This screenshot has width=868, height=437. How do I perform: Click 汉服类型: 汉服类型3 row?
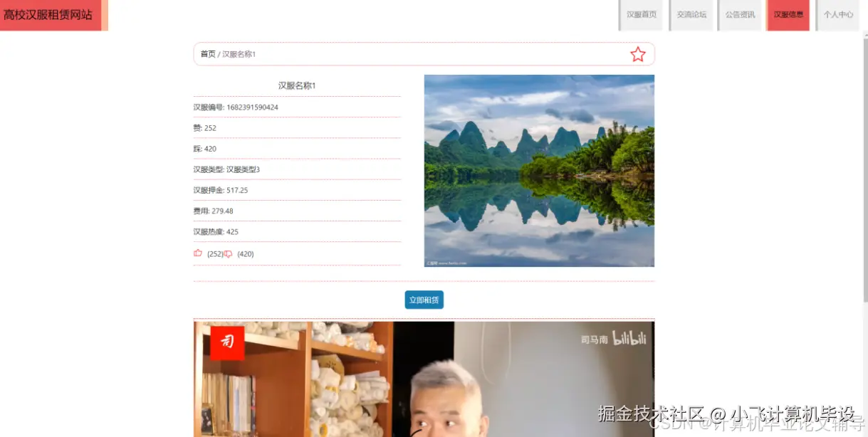[297, 169]
